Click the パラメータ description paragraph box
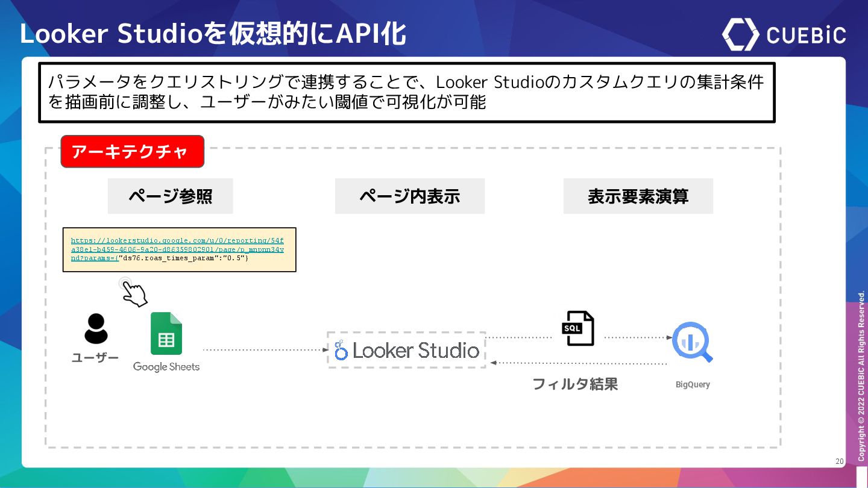The image size is (868, 488). (x=407, y=92)
